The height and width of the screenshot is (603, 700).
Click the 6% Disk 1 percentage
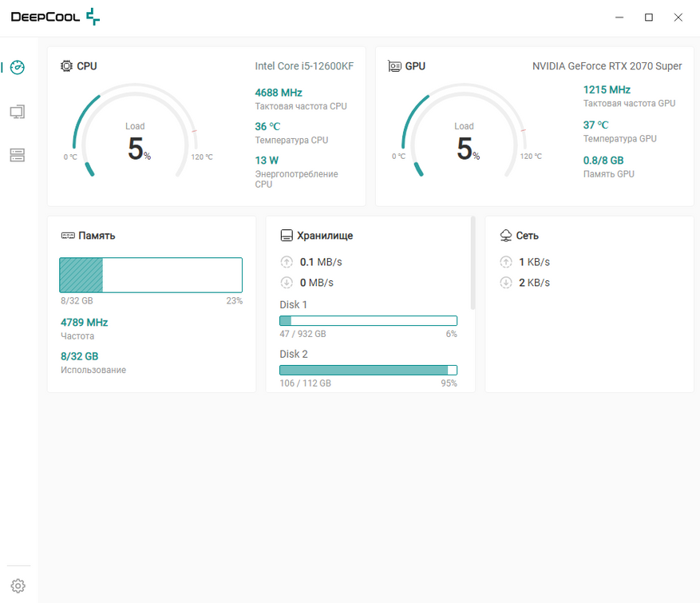(x=451, y=334)
